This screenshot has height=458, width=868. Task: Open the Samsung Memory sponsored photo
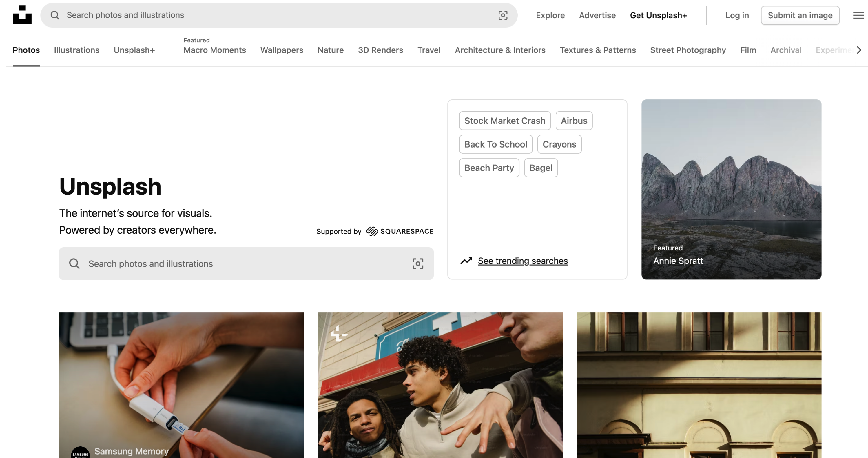(x=181, y=385)
